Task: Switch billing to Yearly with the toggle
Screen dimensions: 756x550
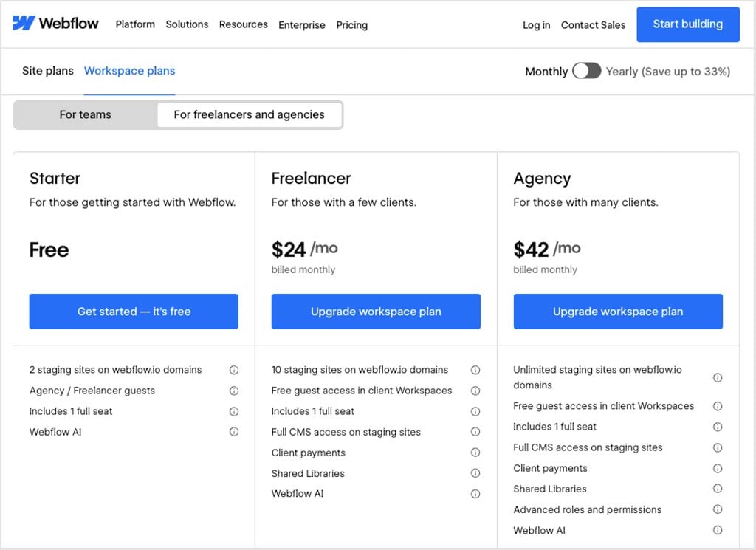Action: [587, 71]
